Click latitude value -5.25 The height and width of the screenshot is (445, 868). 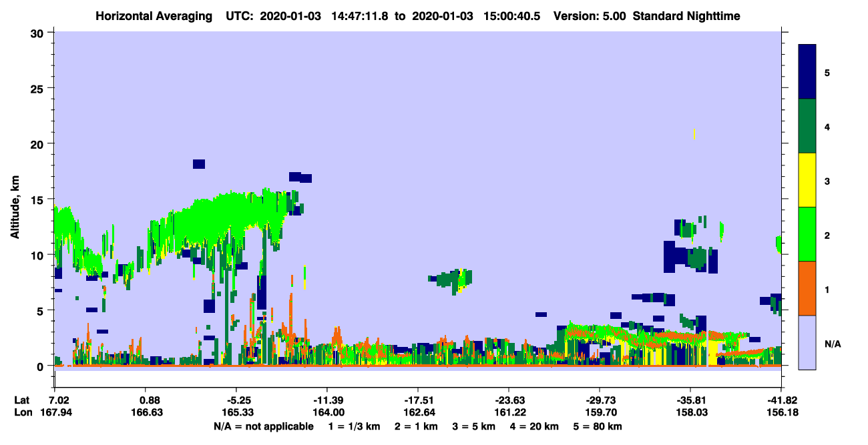click(239, 400)
